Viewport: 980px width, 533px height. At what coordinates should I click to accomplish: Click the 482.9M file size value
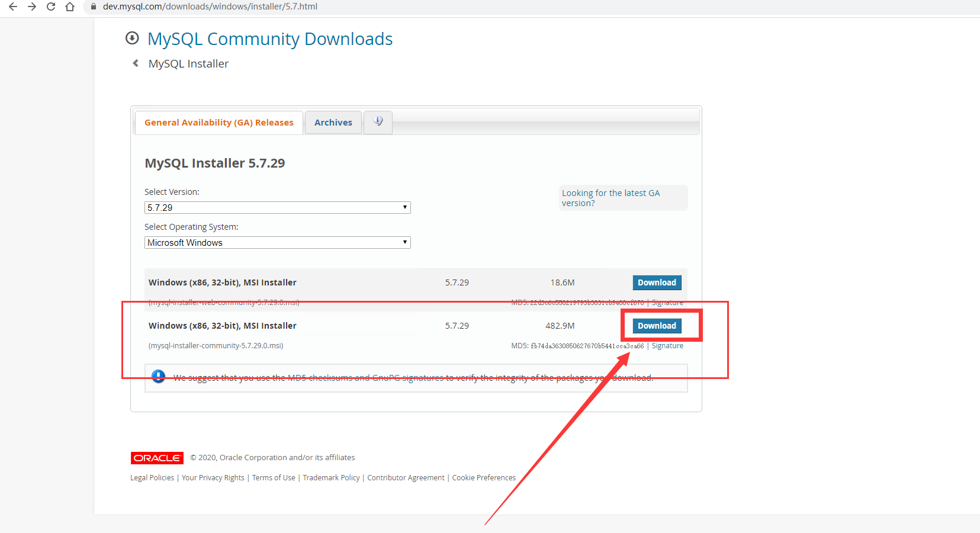pyautogui.click(x=560, y=326)
